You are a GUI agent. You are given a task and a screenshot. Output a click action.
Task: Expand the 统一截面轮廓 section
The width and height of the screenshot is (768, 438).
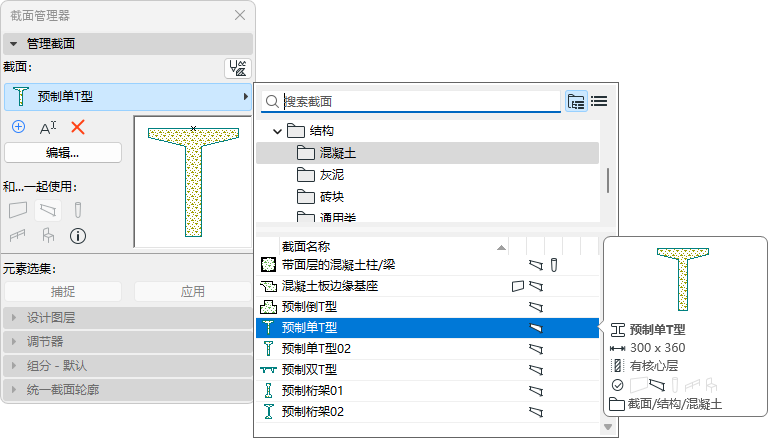coord(128,389)
